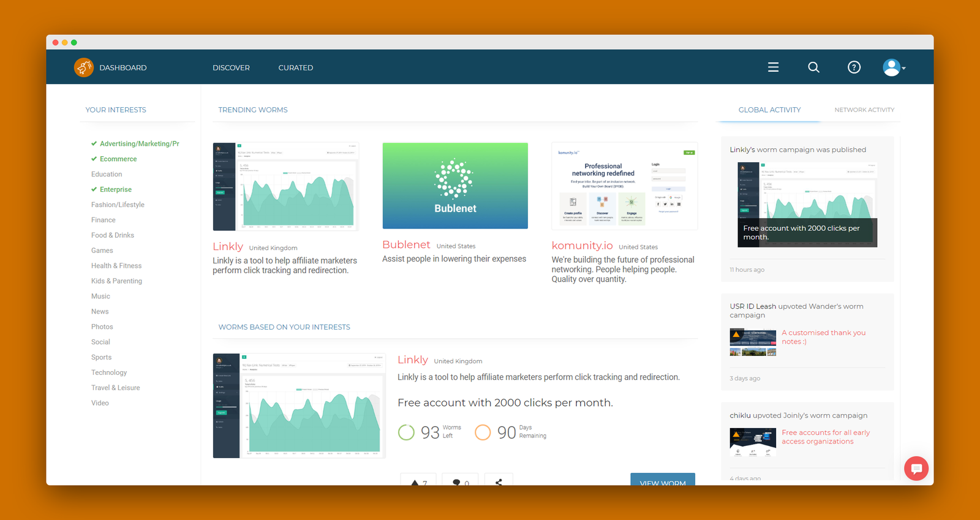Click the 'Trending Worms' section heading
980x520 pixels.
253,110
